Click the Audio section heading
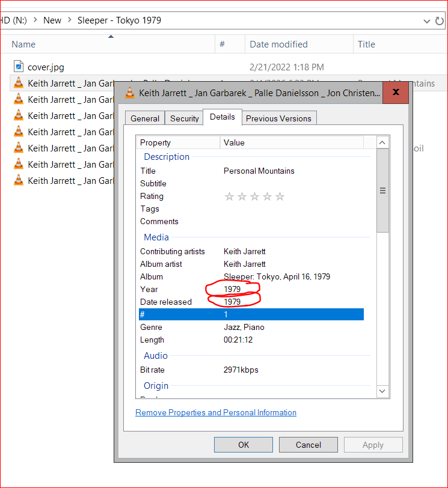This screenshot has height=488, width=448. (156, 355)
